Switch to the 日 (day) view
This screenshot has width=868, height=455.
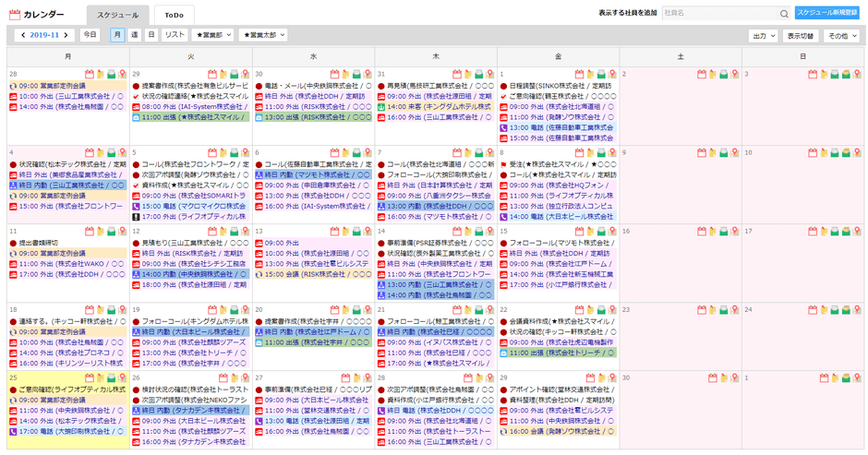point(151,35)
